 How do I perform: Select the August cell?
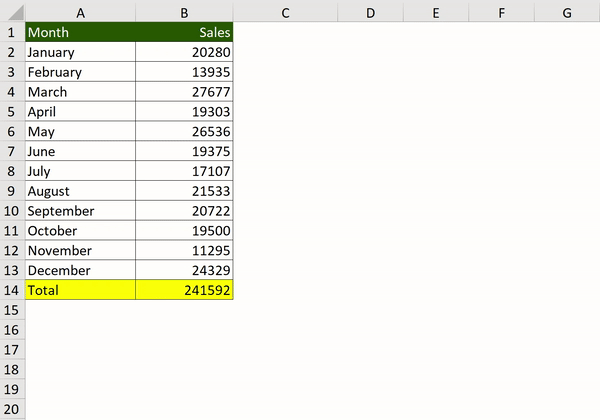point(80,191)
